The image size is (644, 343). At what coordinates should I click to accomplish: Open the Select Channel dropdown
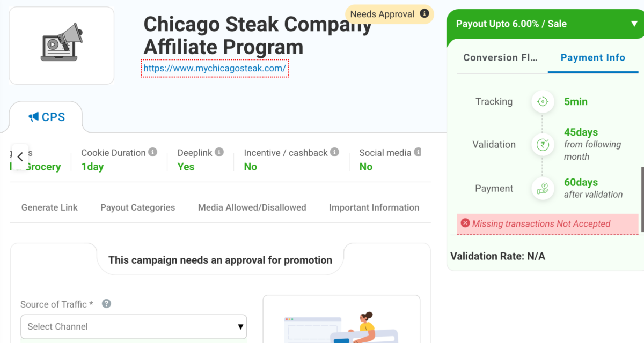pyautogui.click(x=134, y=326)
